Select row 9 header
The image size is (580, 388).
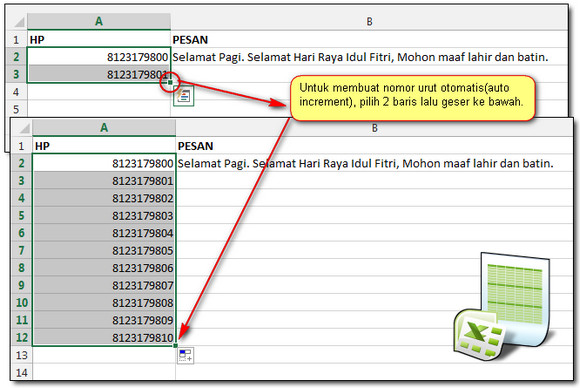pyautogui.click(x=21, y=285)
